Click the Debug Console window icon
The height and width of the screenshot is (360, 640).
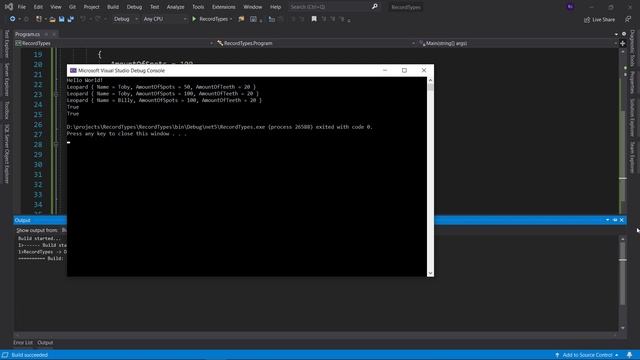[x=73, y=70]
